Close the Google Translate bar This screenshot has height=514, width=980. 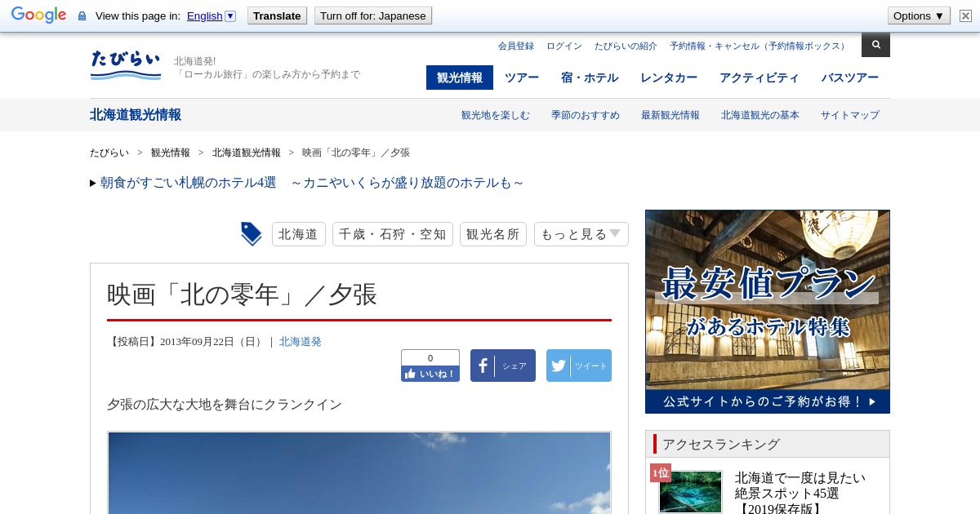pos(965,16)
